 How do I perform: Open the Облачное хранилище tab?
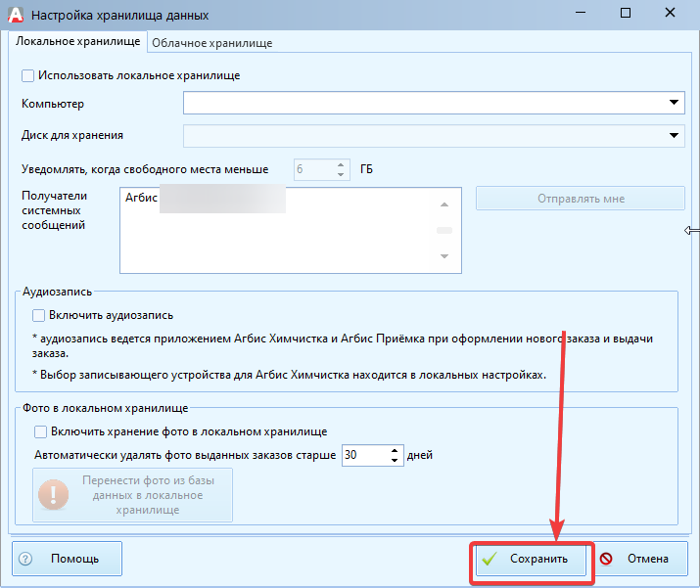coord(212,43)
